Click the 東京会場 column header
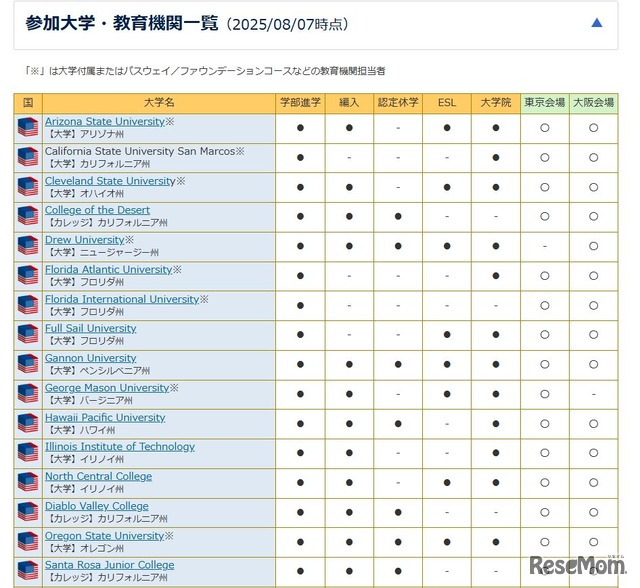Screen dimensions: 640x588 point(544,103)
